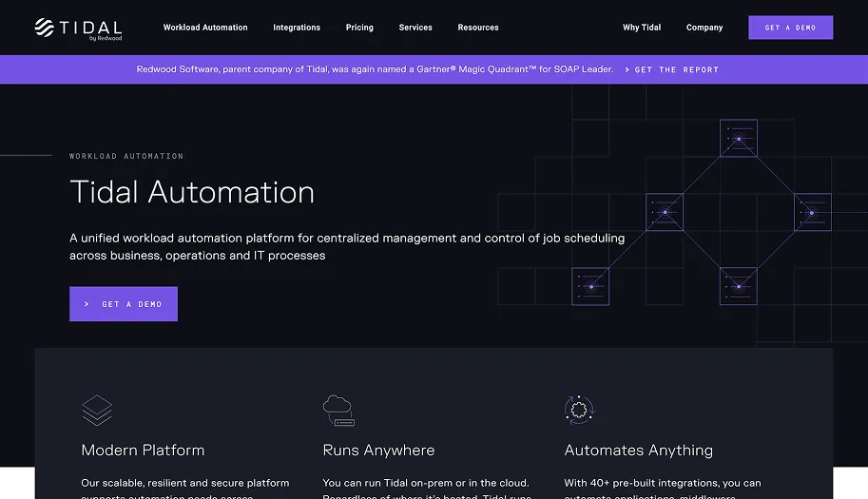Select the Modern Platform heading

pyautogui.click(x=143, y=451)
